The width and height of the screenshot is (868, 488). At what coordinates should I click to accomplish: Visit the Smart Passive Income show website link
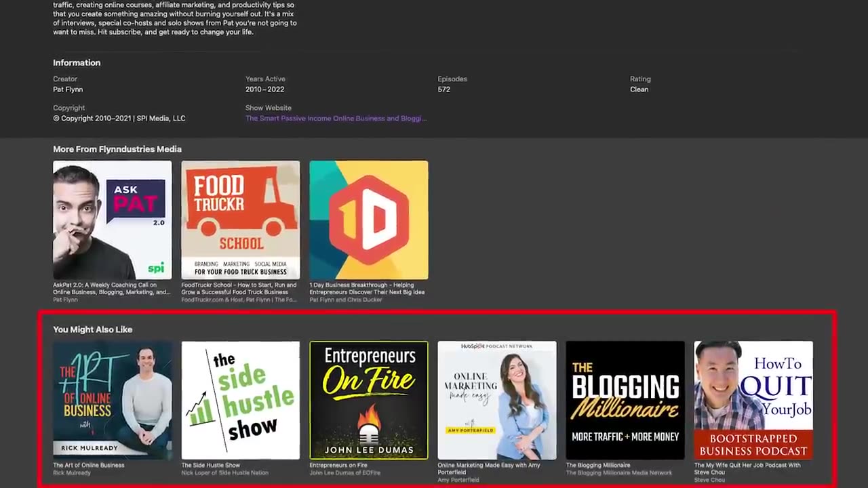tap(336, 118)
